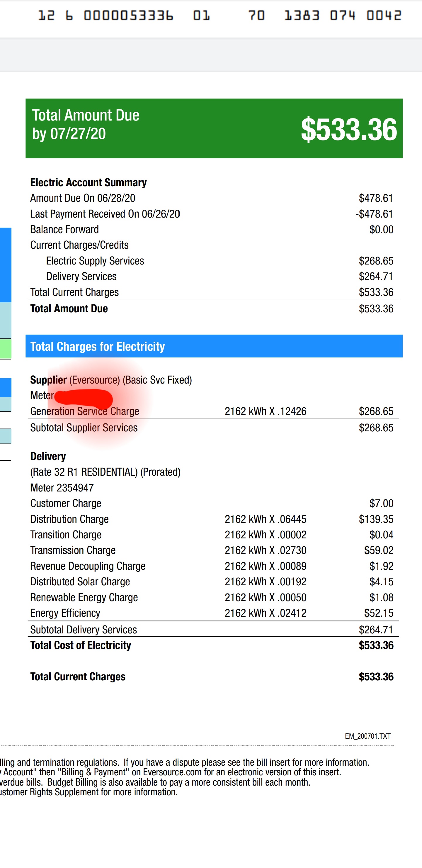Click the $268.65 Electric Supply Services value

(376, 261)
